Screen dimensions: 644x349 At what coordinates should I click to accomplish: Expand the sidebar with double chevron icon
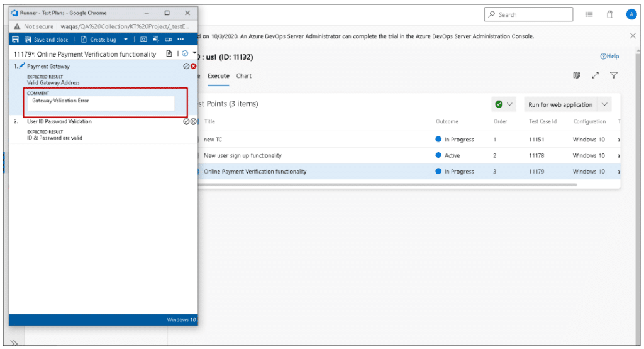[14, 343]
